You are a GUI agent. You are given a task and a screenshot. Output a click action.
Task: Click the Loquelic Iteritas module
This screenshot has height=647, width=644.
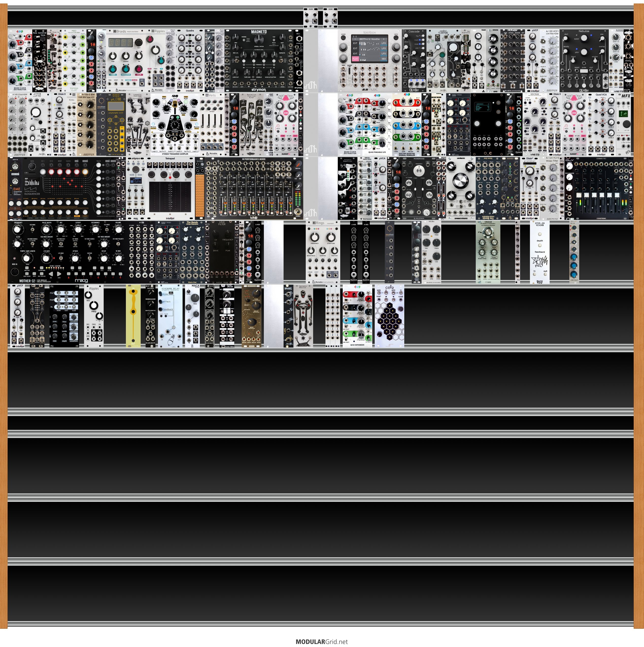click(x=138, y=124)
